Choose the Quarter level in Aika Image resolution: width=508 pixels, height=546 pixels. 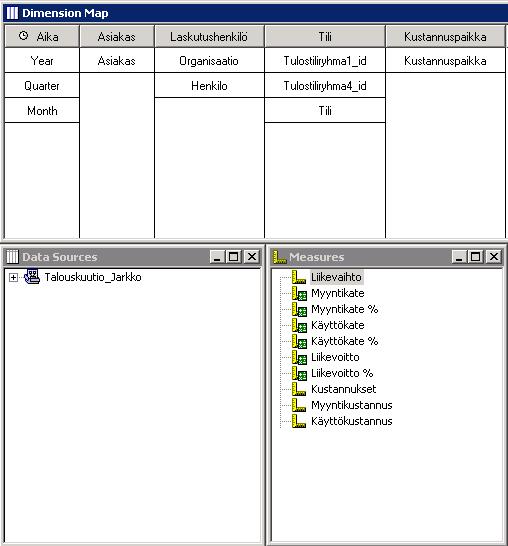(42, 86)
